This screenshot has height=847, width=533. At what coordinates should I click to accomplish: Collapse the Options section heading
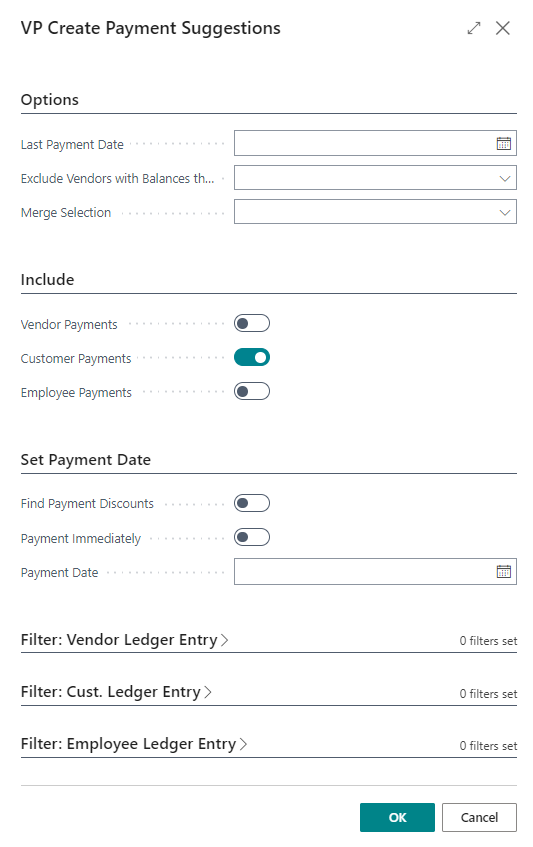(x=50, y=100)
